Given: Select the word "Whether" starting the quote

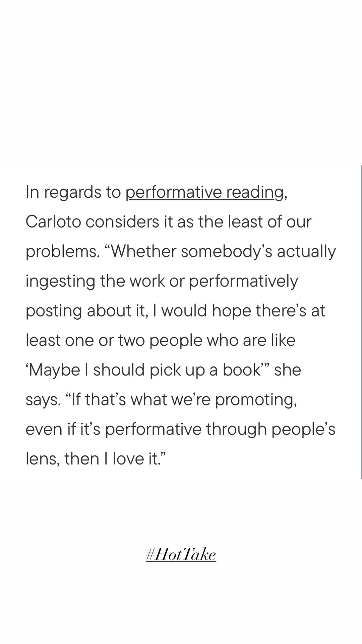Looking at the screenshot, I should pyautogui.click(x=141, y=251).
